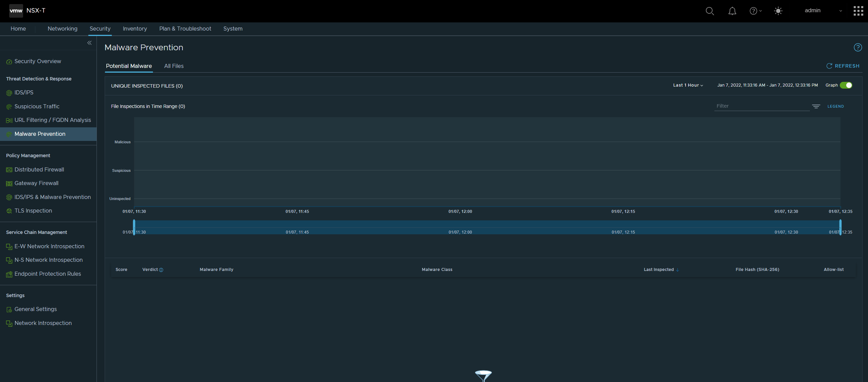Click the Distributed Firewall sidebar icon
This screenshot has width=868, height=382.
(x=9, y=170)
